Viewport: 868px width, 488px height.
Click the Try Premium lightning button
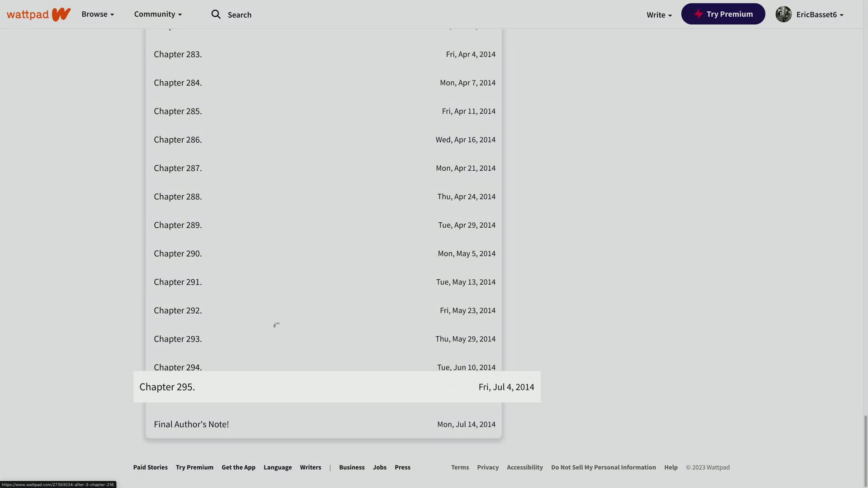(x=723, y=14)
